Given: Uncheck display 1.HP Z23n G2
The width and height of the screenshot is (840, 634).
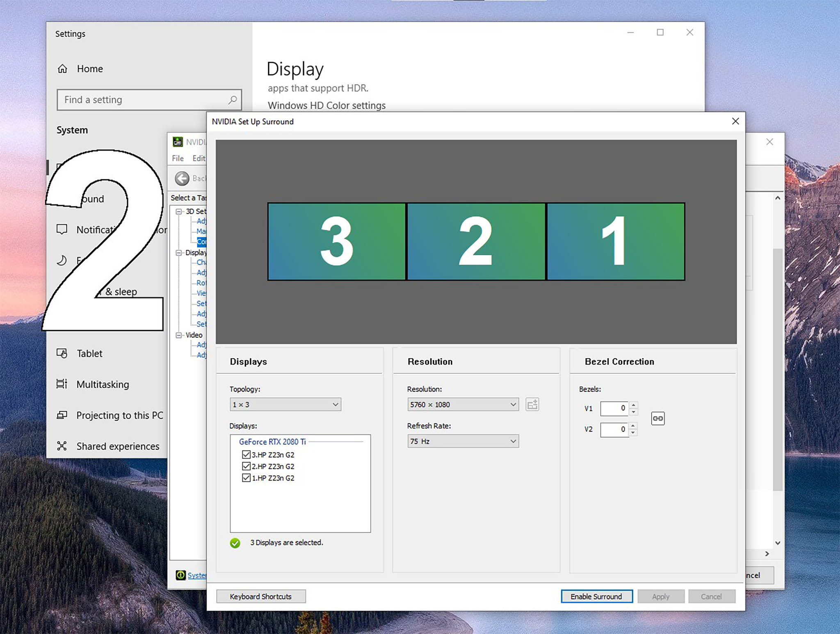Looking at the screenshot, I should pos(246,478).
